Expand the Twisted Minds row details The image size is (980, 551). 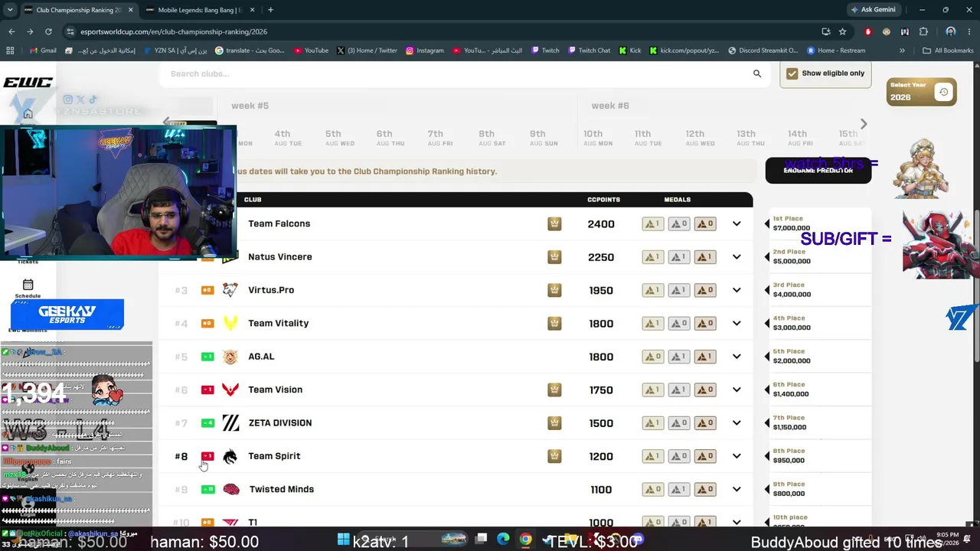737,489
